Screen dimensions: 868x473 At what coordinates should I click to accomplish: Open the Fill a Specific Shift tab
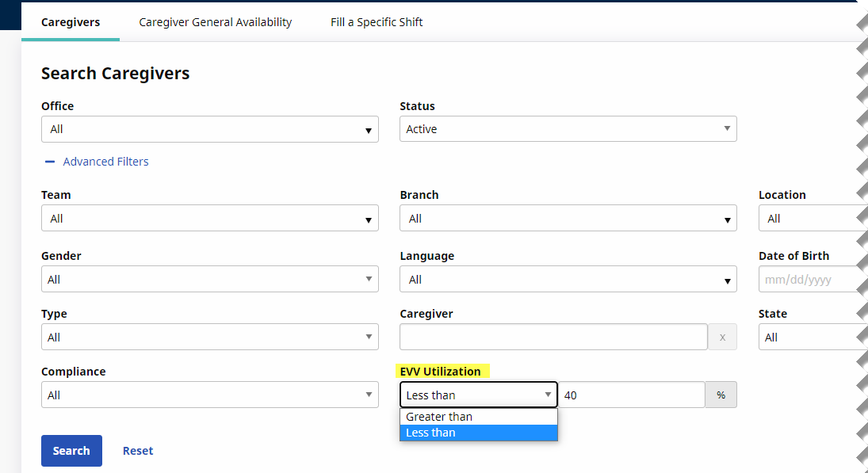point(377,22)
